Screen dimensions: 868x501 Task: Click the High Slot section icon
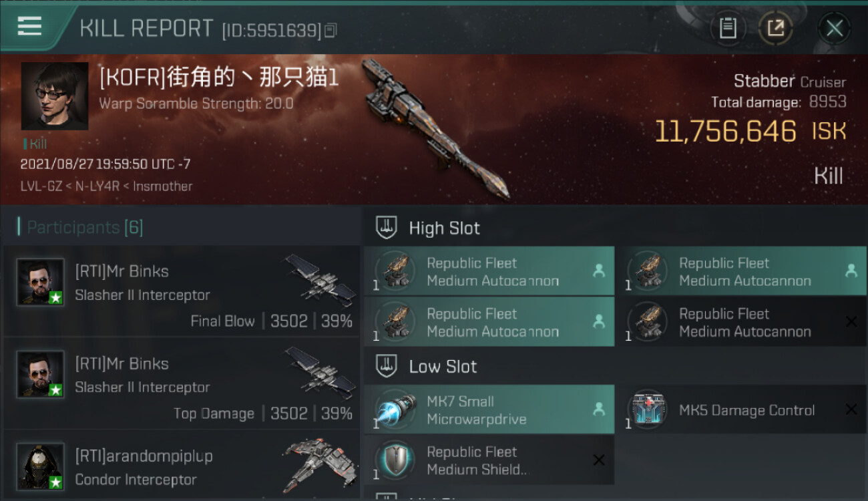[387, 228]
